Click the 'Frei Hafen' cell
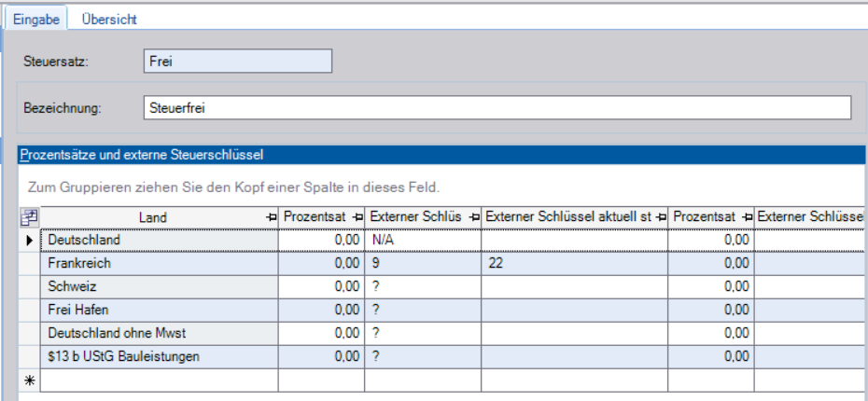Image resolution: width=868 pixels, height=401 pixels. point(159,309)
